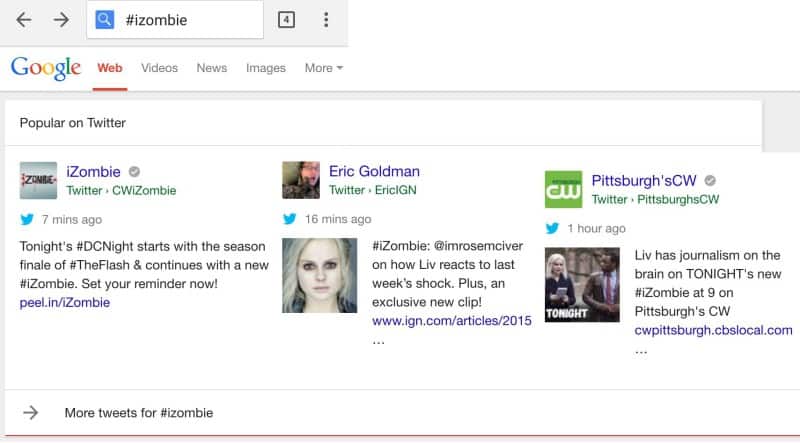Open the Pittsburgh'sCW account link

(644, 180)
